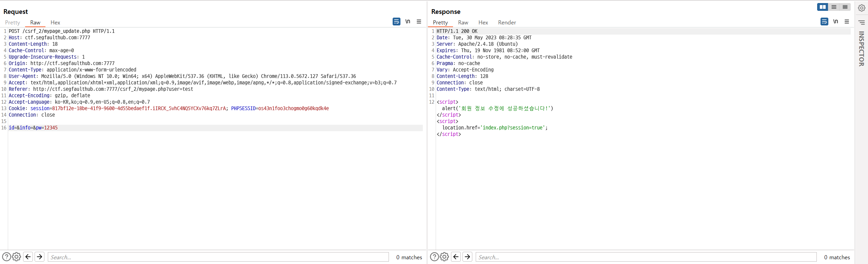This screenshot has height=264, width=868.
Task: Click the Cookie header line in request
Action: click(x=169, y=108)
